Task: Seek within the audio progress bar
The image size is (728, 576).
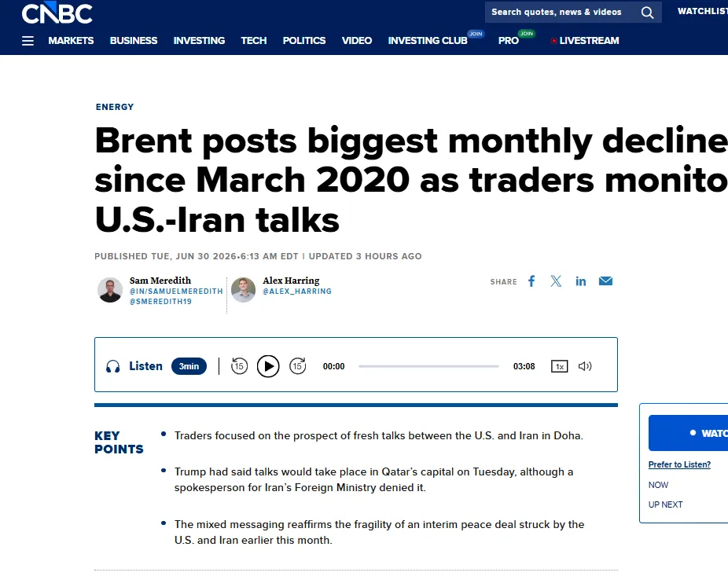Action: [x=428, y=366]
